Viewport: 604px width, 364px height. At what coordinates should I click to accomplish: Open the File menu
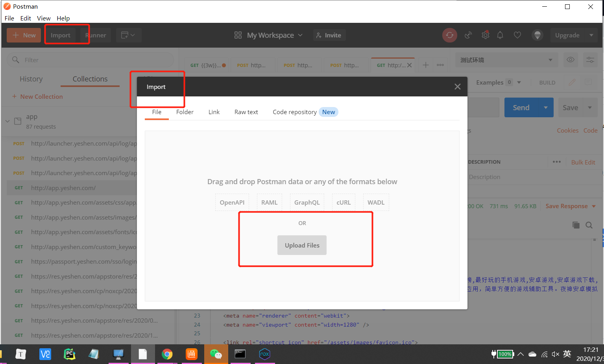pos(9,18)
